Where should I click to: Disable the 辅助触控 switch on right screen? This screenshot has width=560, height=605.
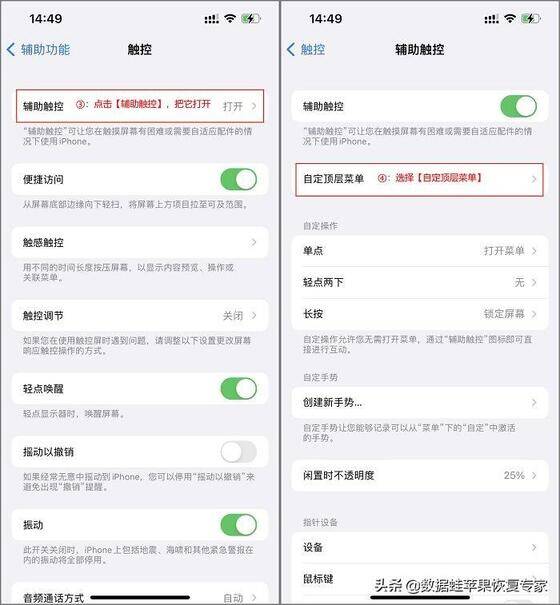pyautogui.click(x=518, y=106)
